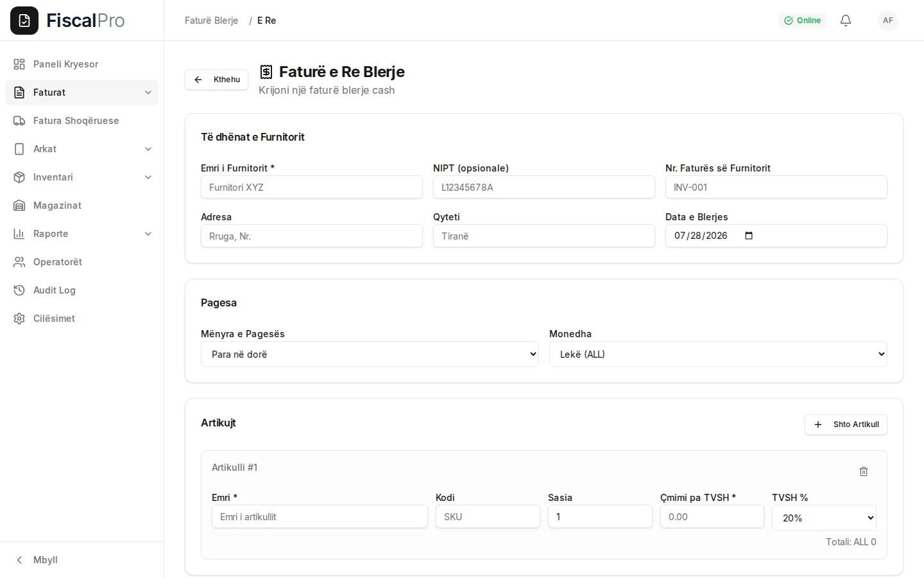Open calendar picker in Data e Blerjes
This screenshot has height=578, width=924.
pyautogui.click(x=749, y=236)
